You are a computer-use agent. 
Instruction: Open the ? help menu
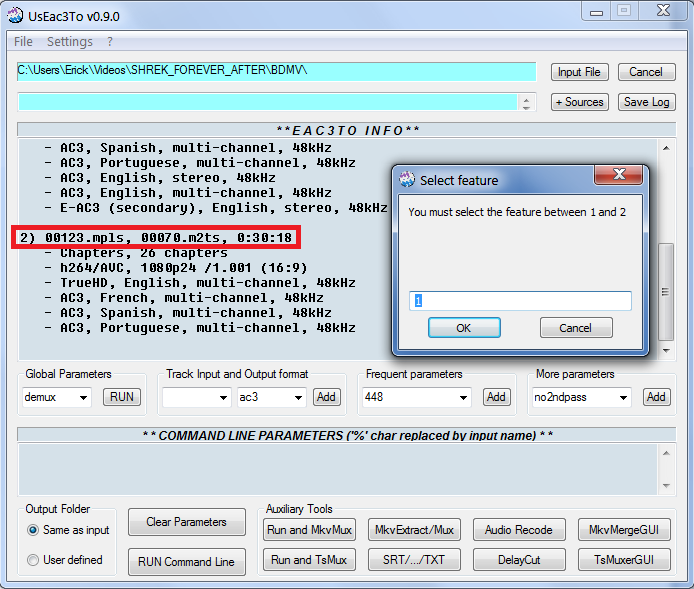[x=110, y=42]
